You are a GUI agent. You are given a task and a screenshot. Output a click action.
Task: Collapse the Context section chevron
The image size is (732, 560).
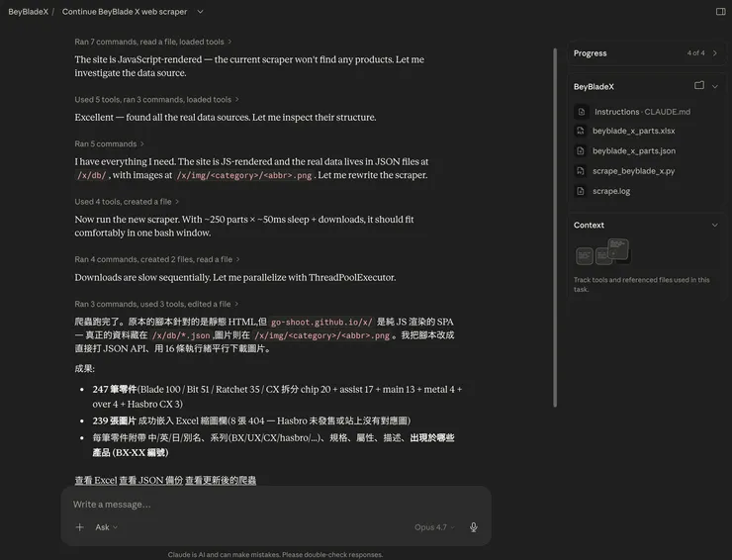(x=715, y=226)
